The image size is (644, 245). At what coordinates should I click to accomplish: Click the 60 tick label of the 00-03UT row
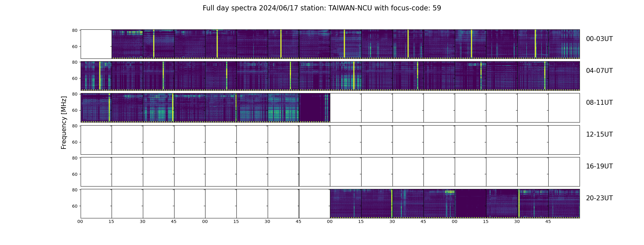tap(75, 47)
